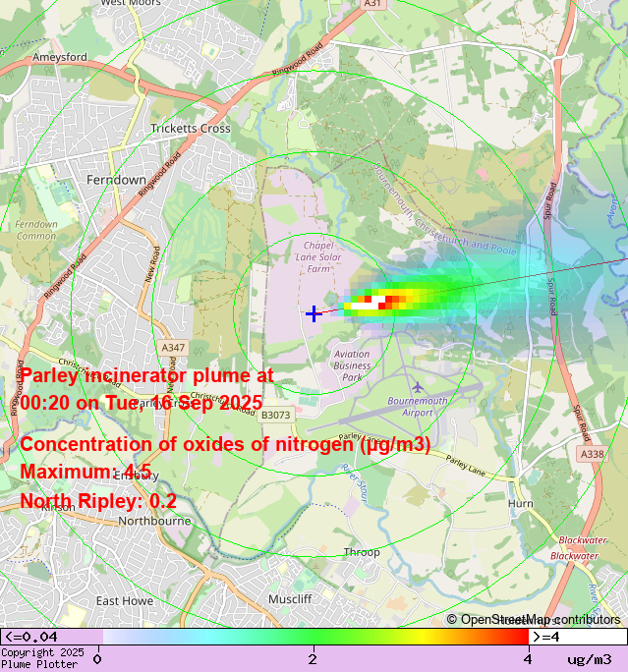The width and height of the screenshot is (628, 672).
Task: Click the East Howe place label
Action: [x=124, y=601]
